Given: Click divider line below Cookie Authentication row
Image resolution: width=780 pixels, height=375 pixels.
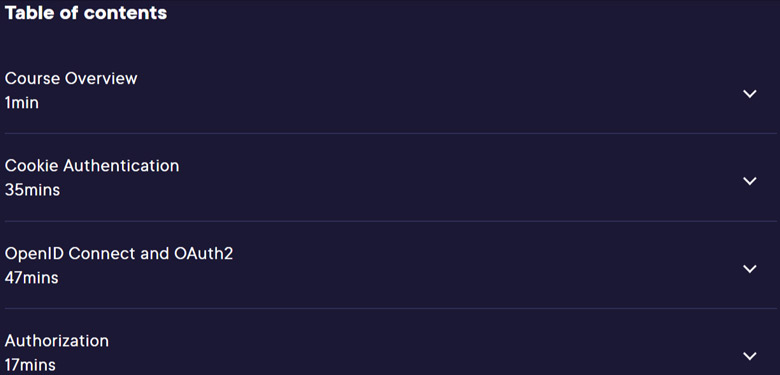Looking at the screenshot, I should (390, 221).
